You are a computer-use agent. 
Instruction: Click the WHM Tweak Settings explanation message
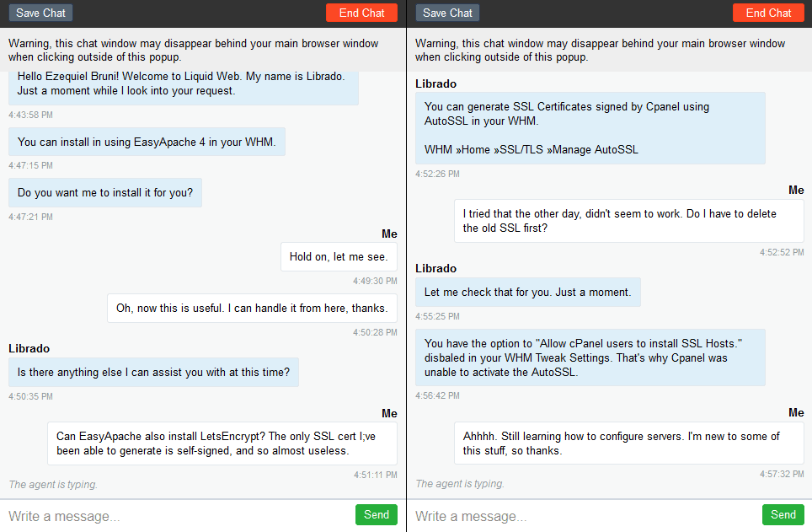(x=590, y=357)
